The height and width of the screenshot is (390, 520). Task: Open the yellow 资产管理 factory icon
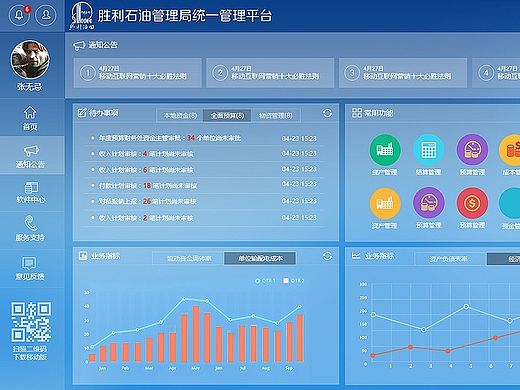[x=385, y=203]
